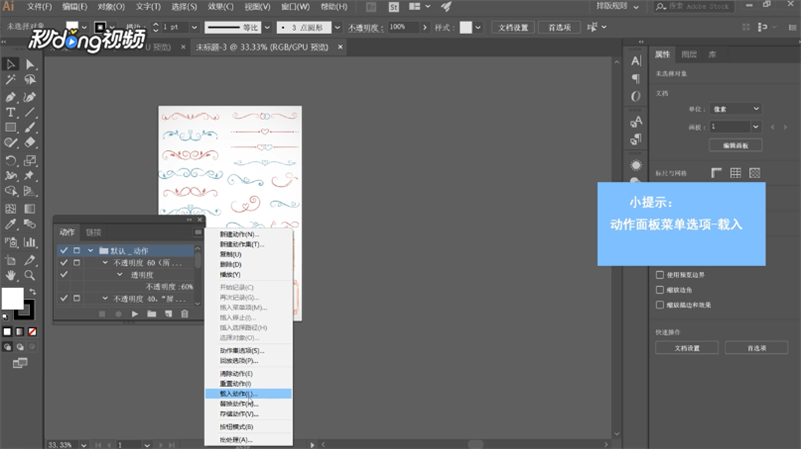Open the 文件(F) menu
The height and width of the screenshot is (449, 801).
(x=39, y=7)
